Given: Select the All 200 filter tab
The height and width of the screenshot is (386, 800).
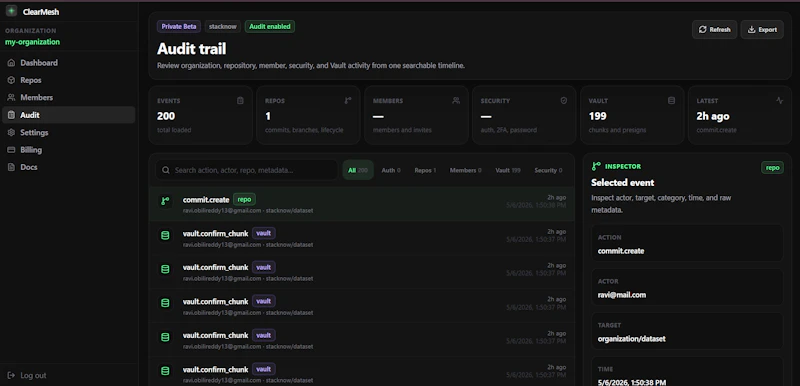Looking at the screenshot, I should tap(358, 170).
